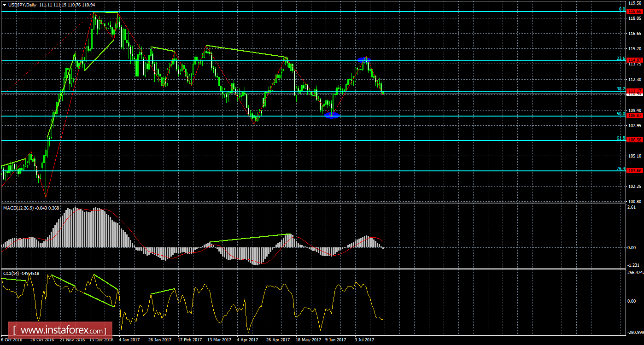The width and height of the screenshot is (644, 345).
Task: Select the blue ellipse marker at July peak
Action: tap(364, 59)
